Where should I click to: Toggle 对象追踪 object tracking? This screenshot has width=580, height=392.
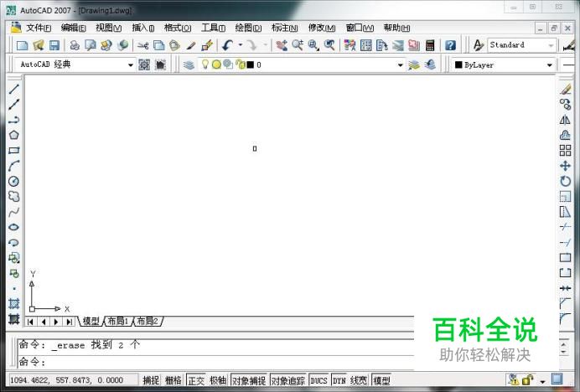point(288,380)
